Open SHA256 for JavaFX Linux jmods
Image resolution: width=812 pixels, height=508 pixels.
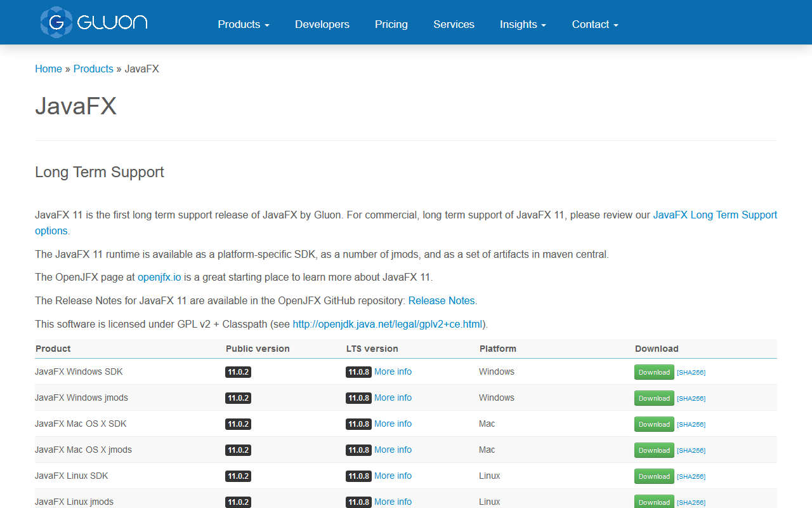click(x=691, y=502)
